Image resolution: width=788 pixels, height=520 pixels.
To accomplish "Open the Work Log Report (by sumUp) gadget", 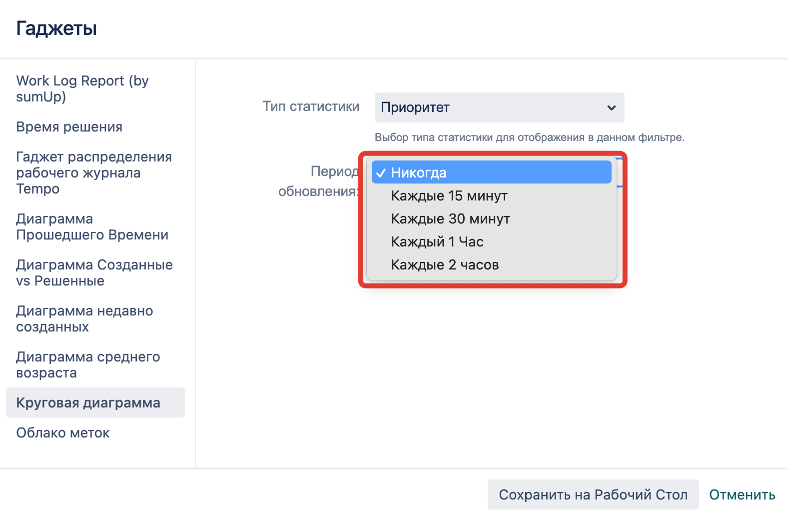I will coord(82,89).
